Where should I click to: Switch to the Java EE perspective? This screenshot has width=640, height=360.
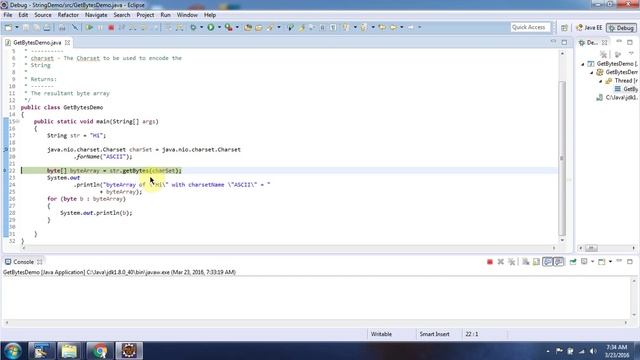pyautogui.click(x=589, y=28)
